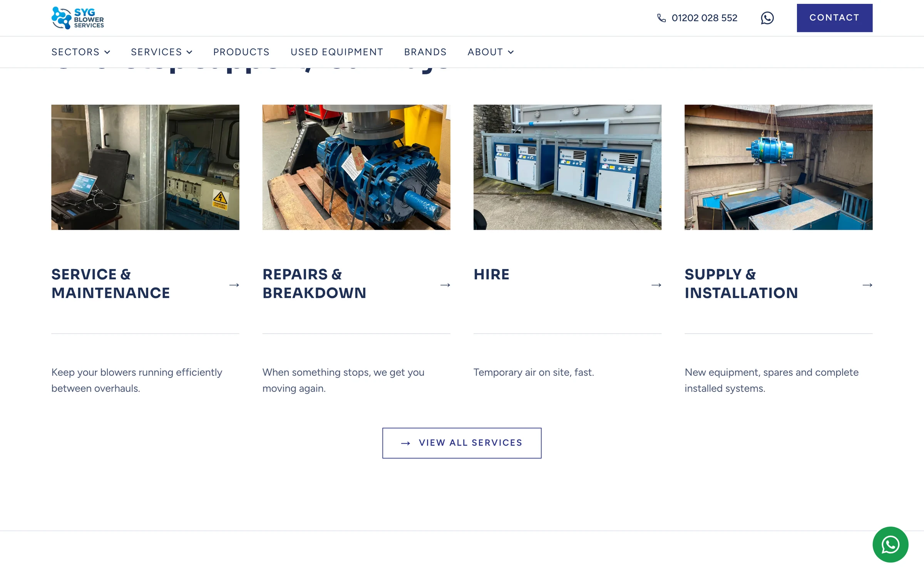Open the Service & Maintenance heading link
The height and width of the screenshot is (578, 924).
coord(110,284)
